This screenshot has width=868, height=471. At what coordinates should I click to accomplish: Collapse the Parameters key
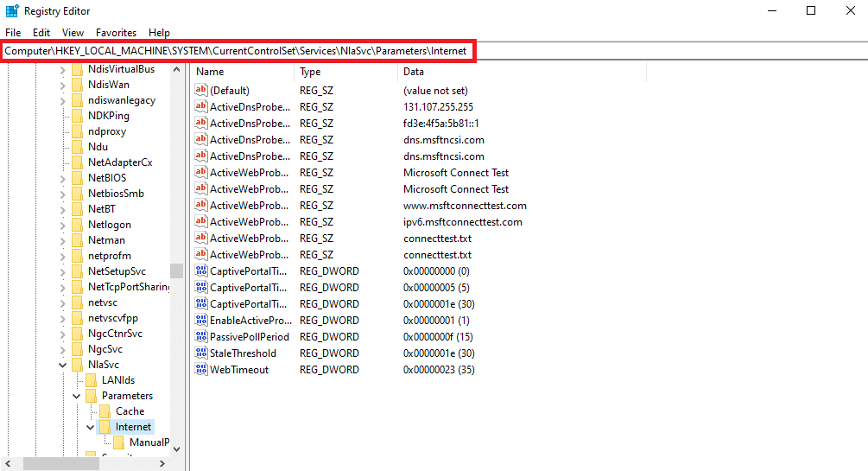76,396
